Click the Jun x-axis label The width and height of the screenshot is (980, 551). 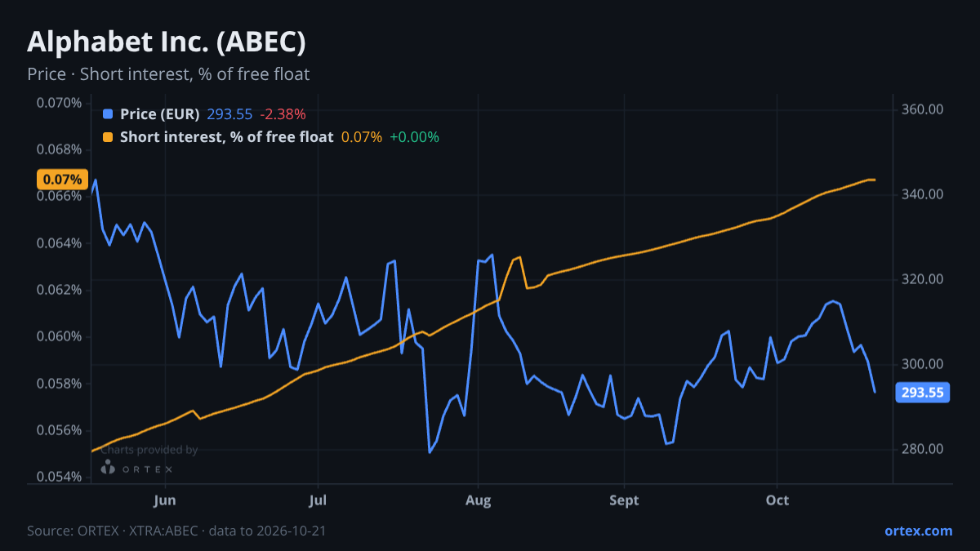point(165,500)
